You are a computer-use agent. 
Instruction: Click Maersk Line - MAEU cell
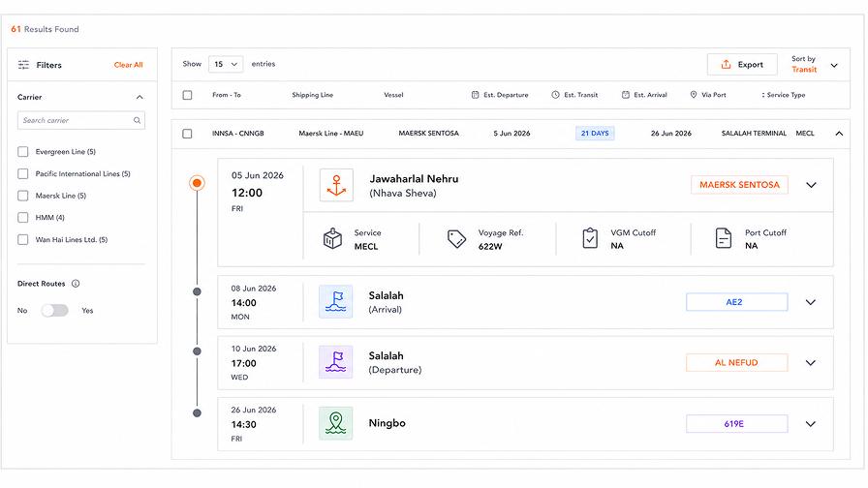pyautogui.click(x=331, y=134)
